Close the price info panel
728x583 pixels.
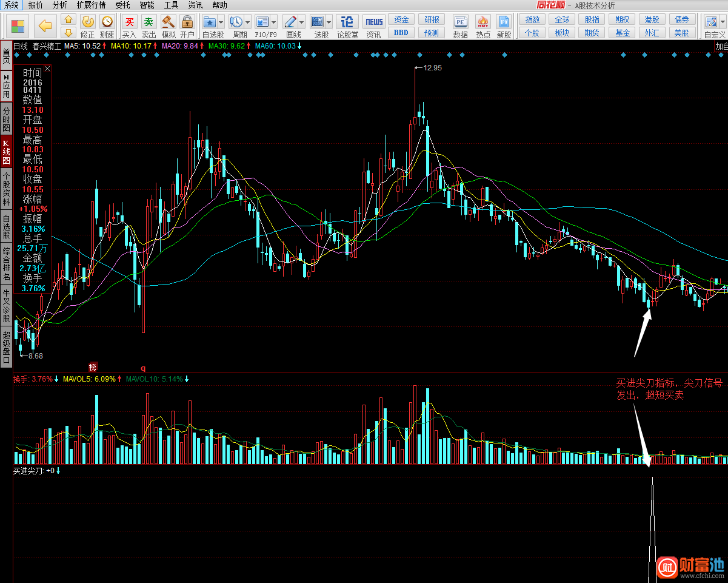47,69
